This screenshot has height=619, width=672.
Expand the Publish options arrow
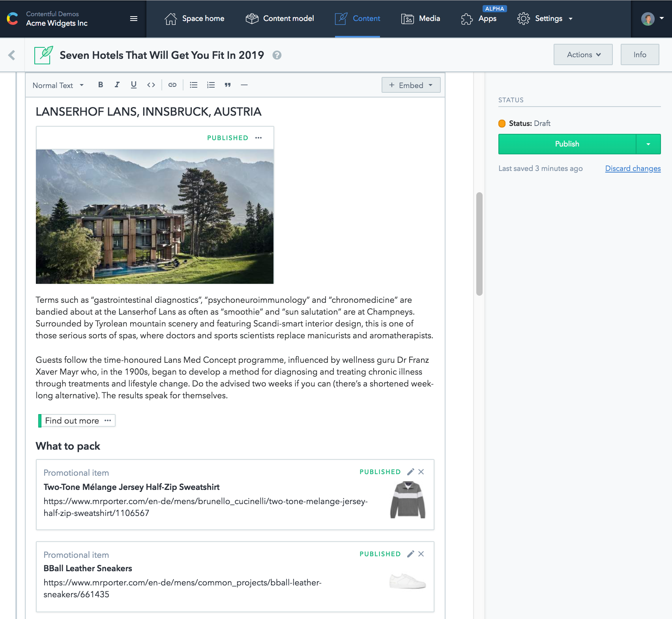(x=648, y=144)
